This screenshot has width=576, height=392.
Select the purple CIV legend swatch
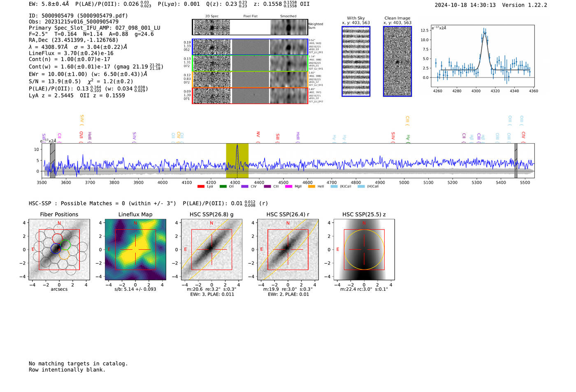[245, 186]
